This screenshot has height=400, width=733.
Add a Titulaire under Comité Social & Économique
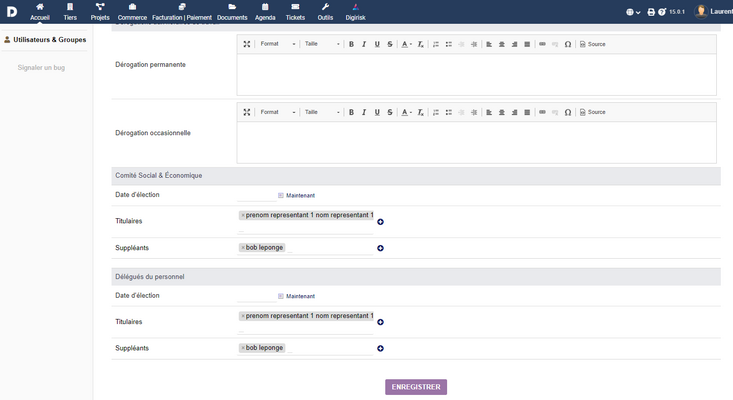381,222
